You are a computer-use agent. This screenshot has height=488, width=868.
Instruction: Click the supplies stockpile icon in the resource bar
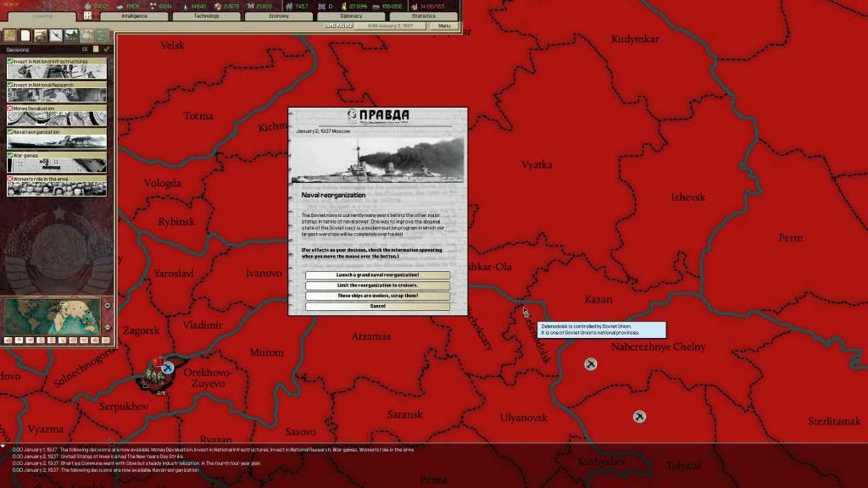(219, 4)
